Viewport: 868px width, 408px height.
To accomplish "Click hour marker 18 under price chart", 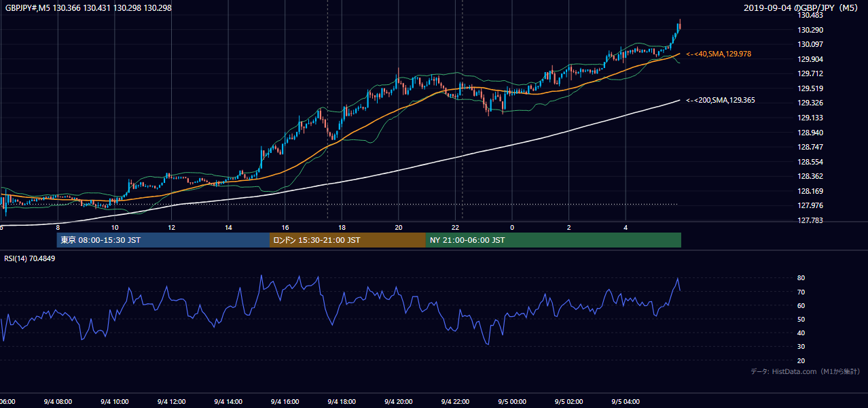I will tap(342, 228).
